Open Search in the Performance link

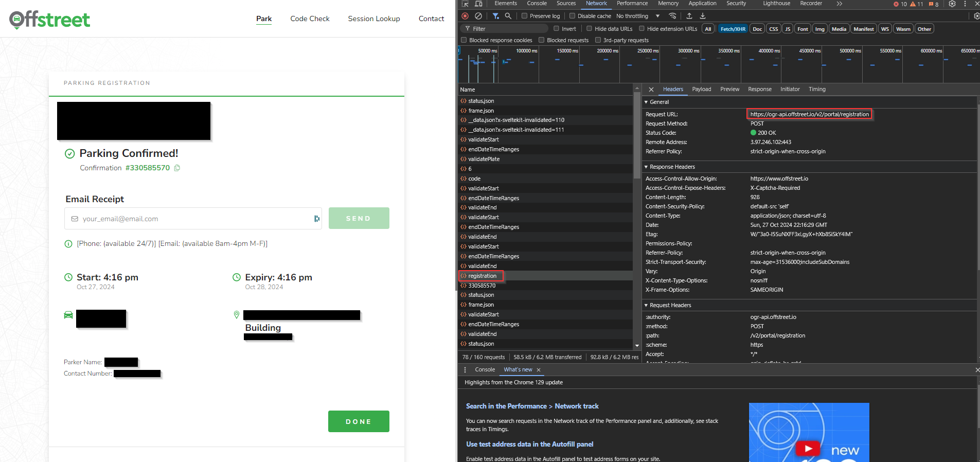(532, 406)
